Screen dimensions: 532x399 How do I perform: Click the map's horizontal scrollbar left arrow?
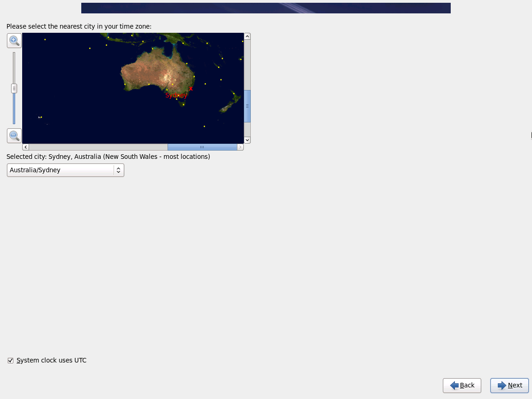pos(25,147)
